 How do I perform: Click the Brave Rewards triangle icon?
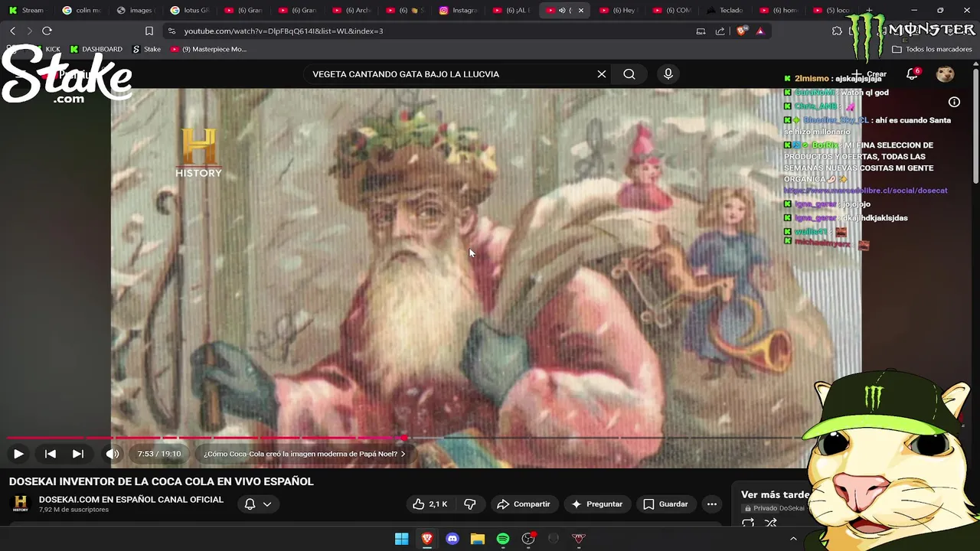(760, 31)
